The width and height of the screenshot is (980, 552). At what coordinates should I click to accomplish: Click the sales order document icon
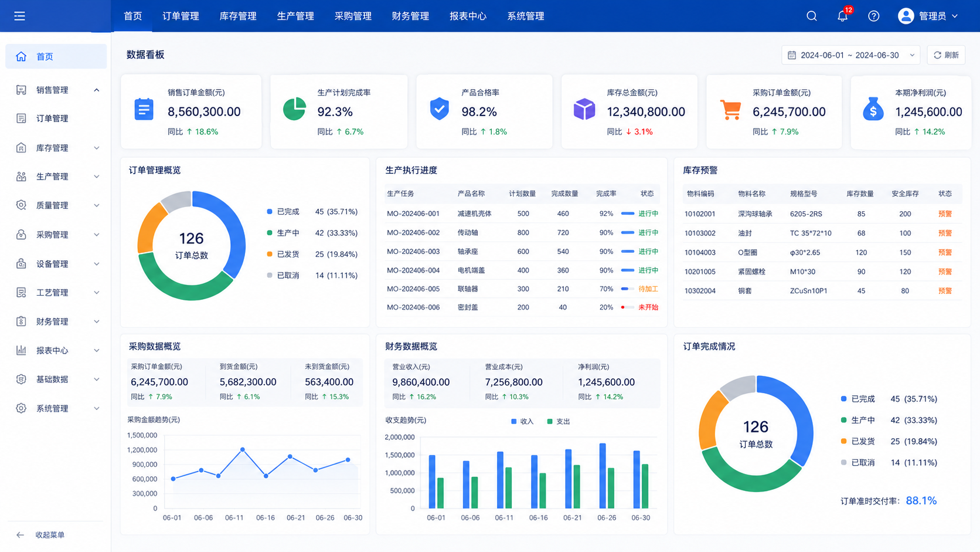pos(144,109)
